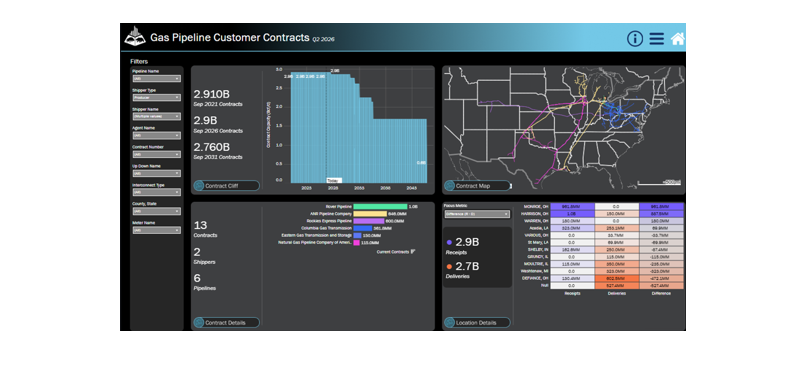
Task: Click the Current Contracts sort icon
Action: 413,251
